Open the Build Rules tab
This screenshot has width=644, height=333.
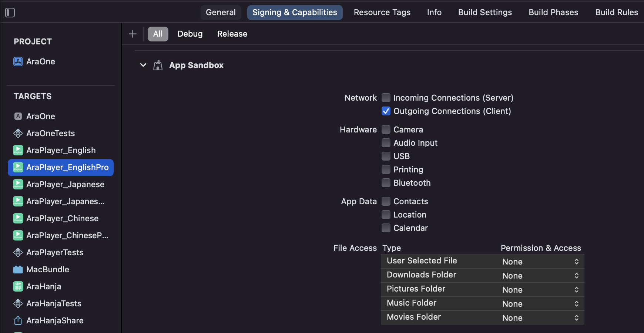617,13
